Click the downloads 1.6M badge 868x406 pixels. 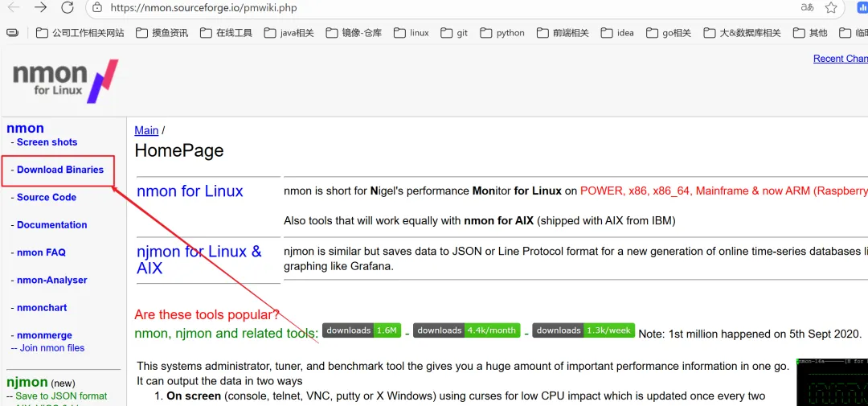pos(362,330)
